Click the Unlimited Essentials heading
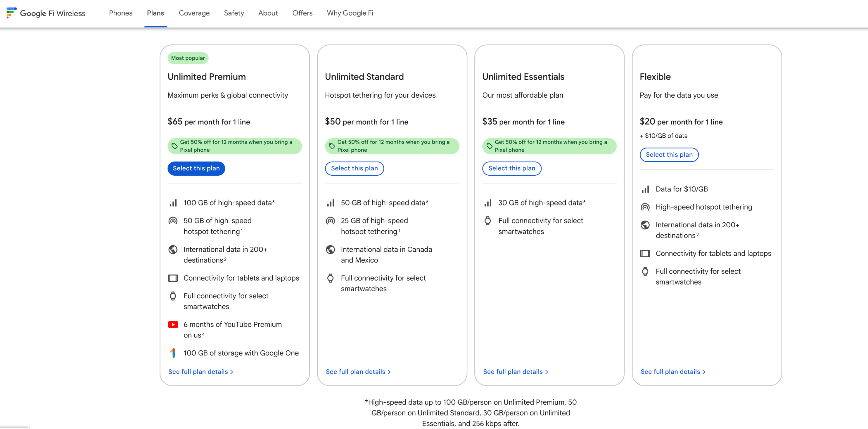The image size is (868, 429). (x=523, y=77)
